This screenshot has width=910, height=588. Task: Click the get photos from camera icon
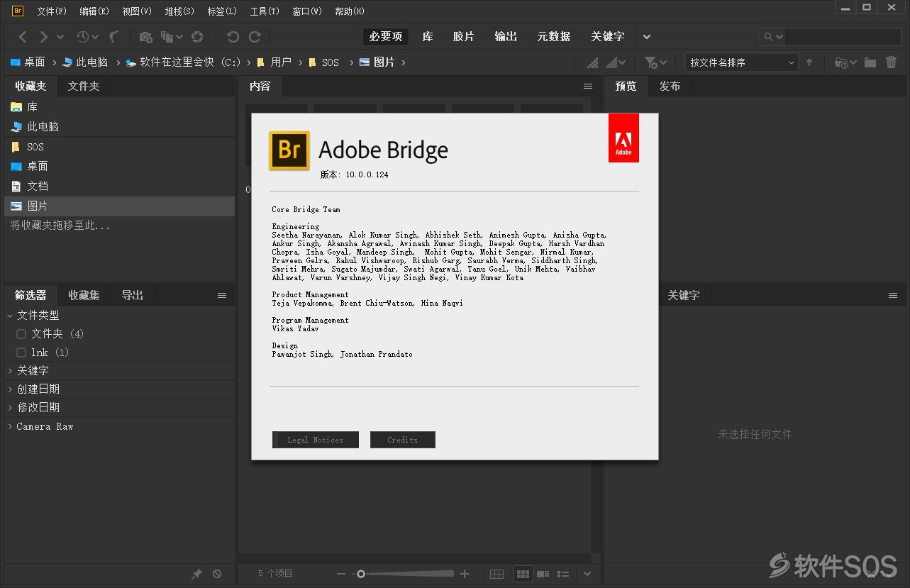tap(145, 37)
